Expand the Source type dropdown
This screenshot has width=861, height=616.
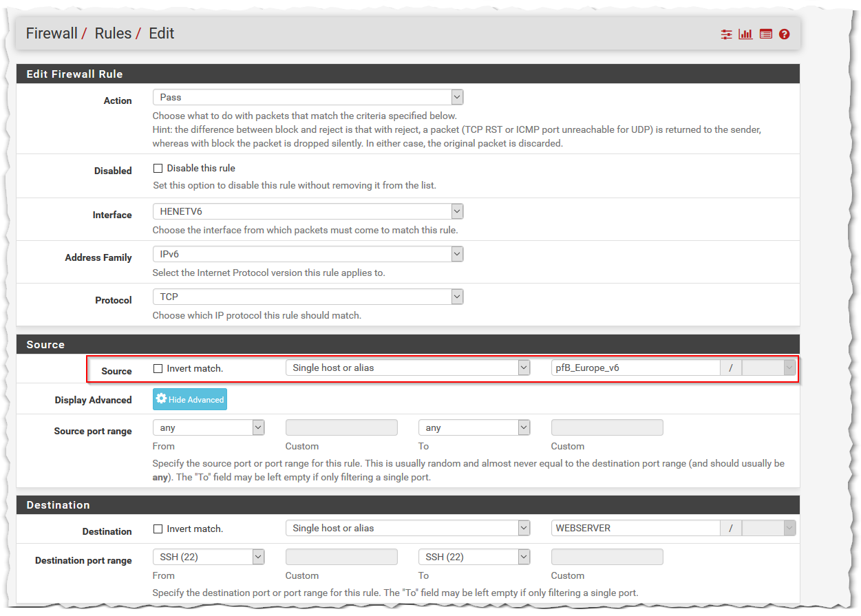pos(407,368)
